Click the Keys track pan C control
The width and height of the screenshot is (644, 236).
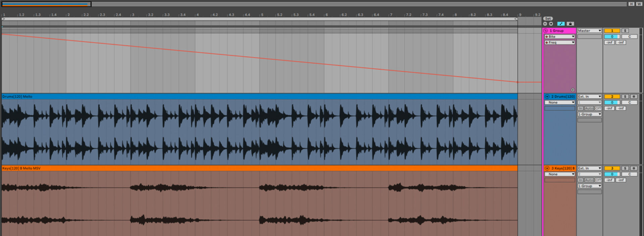pos(630,174)
